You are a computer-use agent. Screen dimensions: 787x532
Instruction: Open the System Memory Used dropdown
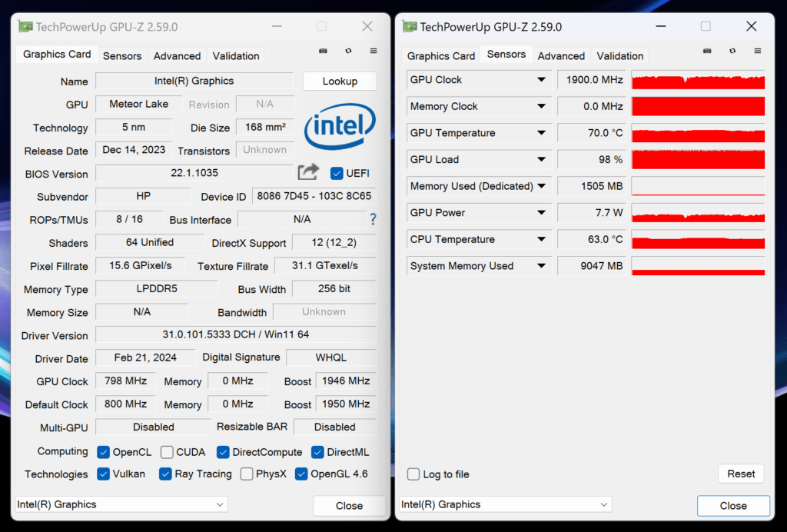click(x=541, y=266)
